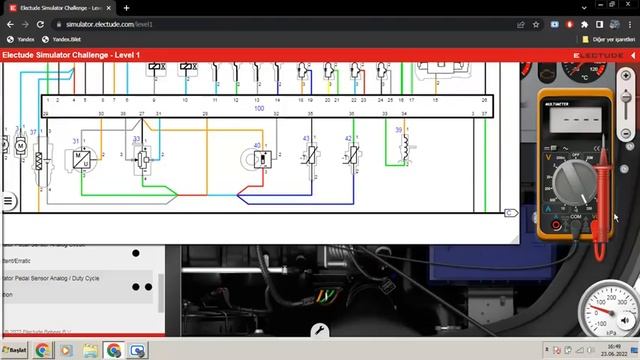
Task: Click the multimeter display screen
Action: pos(576,120)
